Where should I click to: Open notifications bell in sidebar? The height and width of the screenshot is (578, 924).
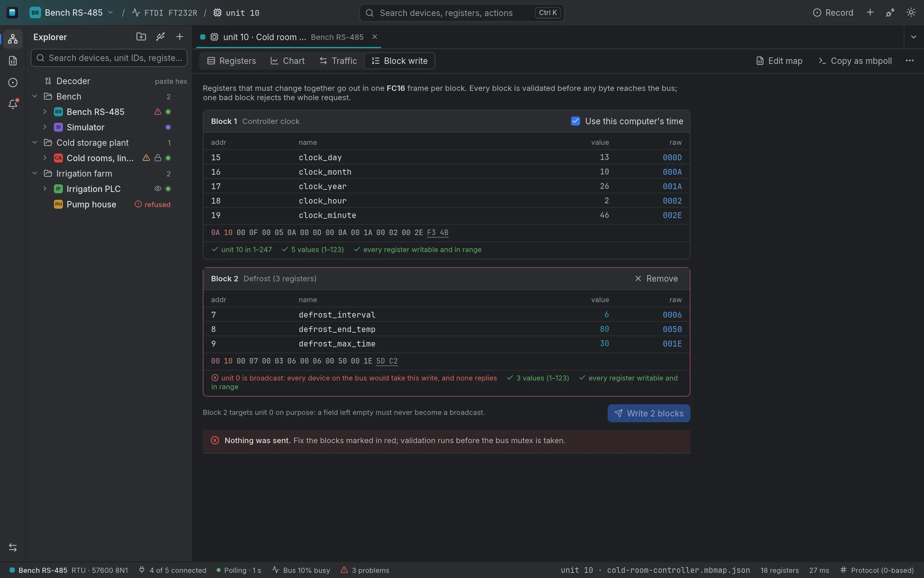(13, 104)
